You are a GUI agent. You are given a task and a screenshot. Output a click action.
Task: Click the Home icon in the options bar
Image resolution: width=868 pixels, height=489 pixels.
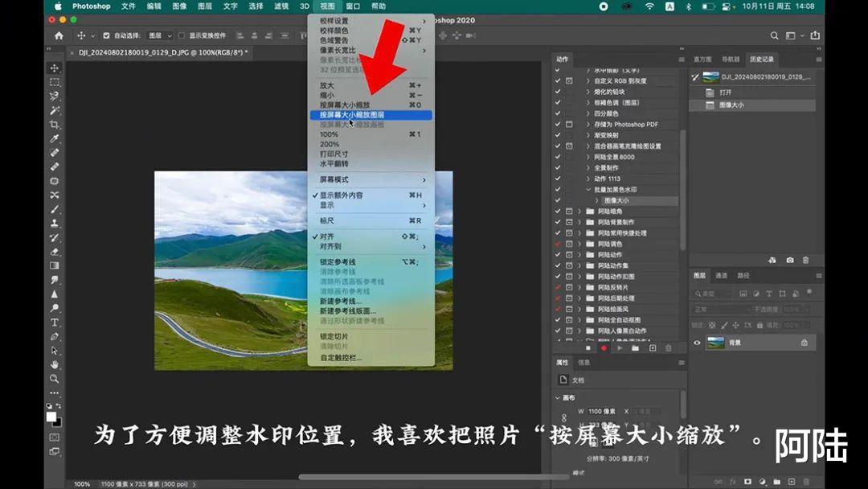[x=59, y=35]
